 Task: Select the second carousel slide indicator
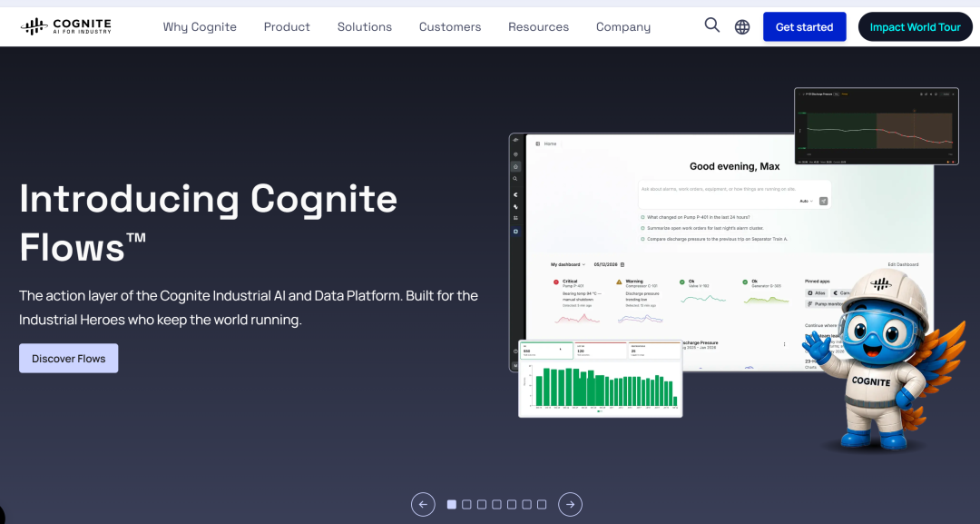coord(466,504)
